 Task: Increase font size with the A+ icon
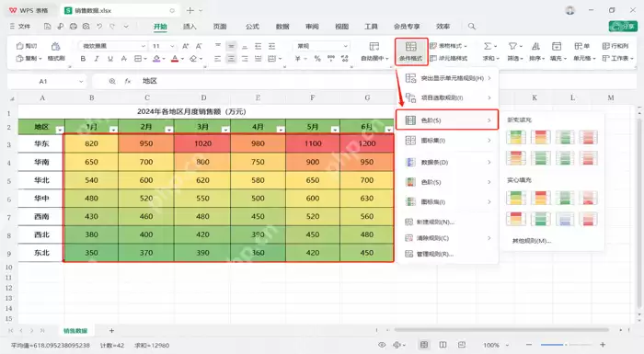[186, 46]
